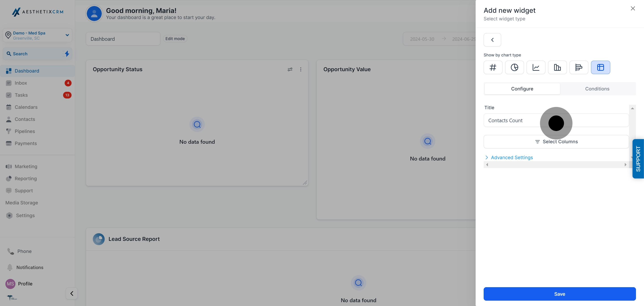Screen dimensions: 644x306
Task: Select the line chart type icon
Action: [x=536, y=67]
